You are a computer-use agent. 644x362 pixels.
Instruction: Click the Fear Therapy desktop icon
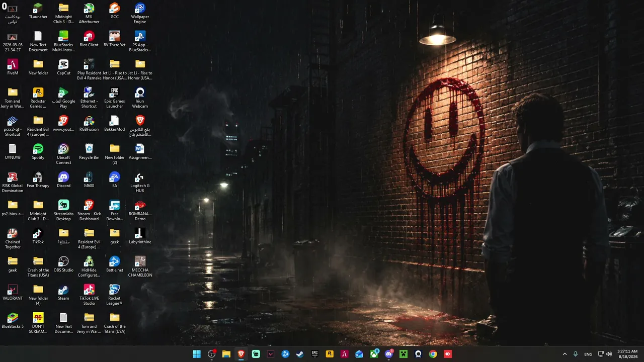tap(38, 180)
